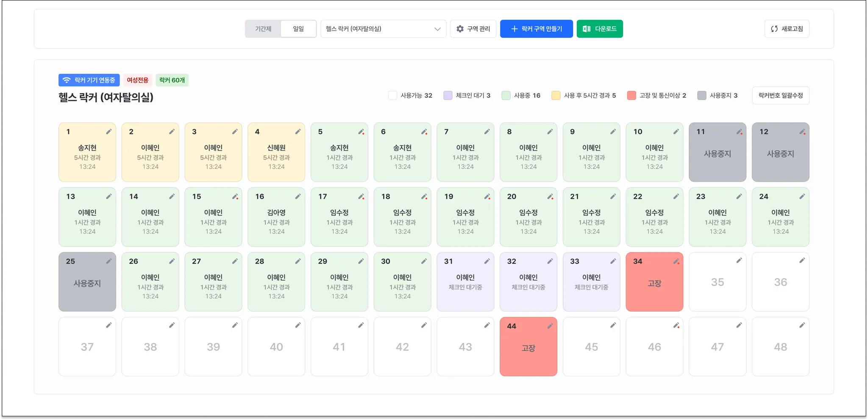
Task: Click the purple 체크인 대기 legend swatch
Action: [x=448, y=95]
